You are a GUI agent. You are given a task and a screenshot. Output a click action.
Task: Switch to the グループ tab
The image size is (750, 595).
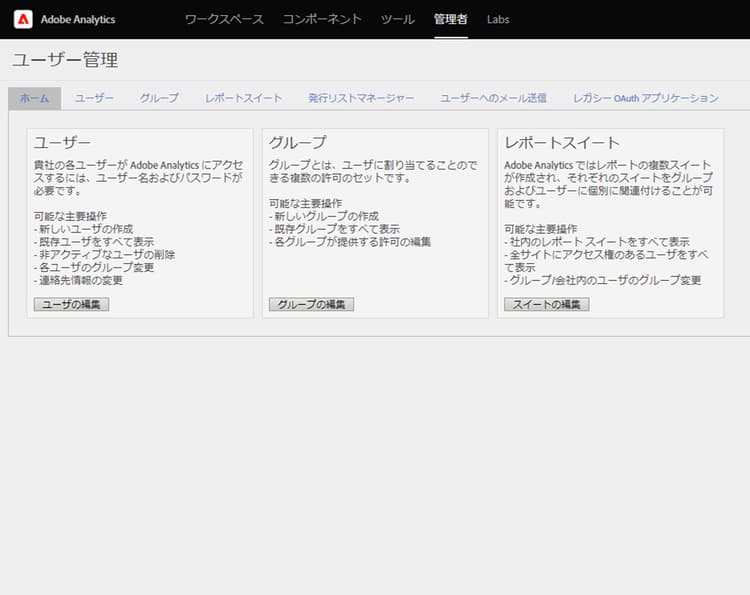point(159,99)
